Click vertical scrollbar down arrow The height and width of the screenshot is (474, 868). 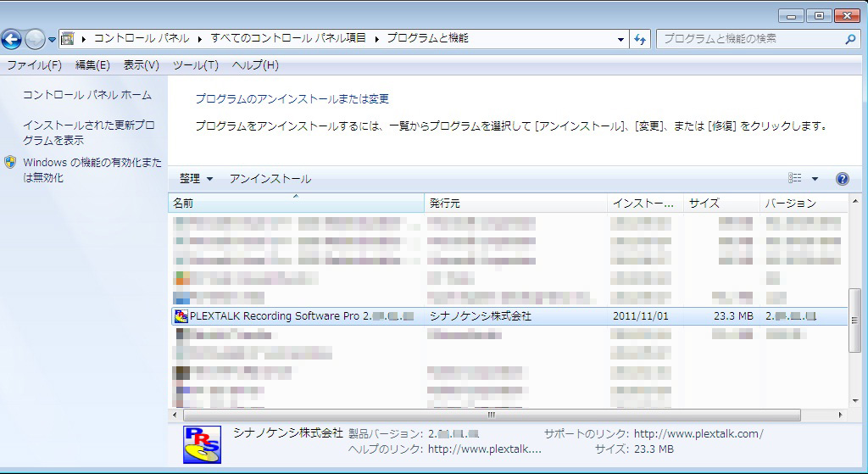pyautogui.click(x=855, y=401)
